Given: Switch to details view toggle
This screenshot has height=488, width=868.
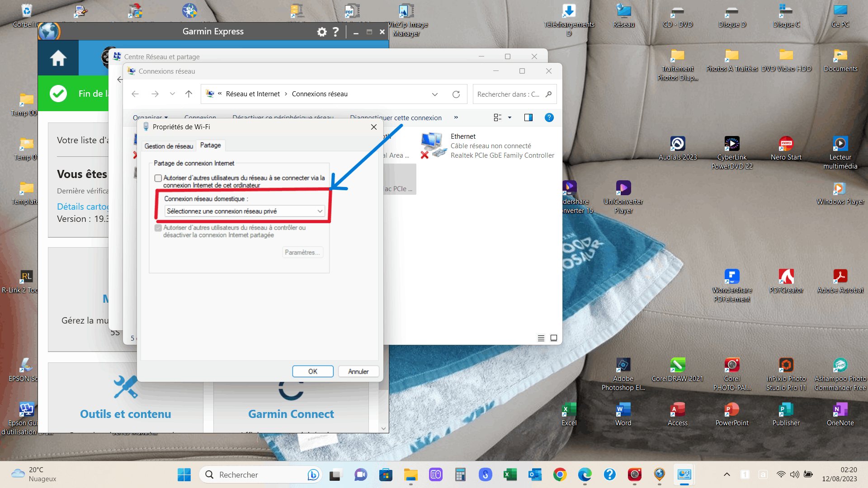Looking at the screenshot, I should [x=541, y=338].
